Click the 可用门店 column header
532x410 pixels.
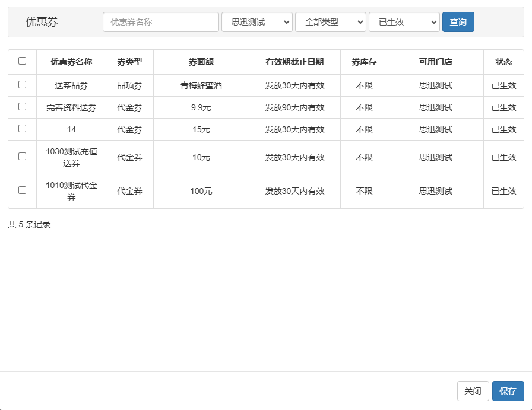[436, 62]
